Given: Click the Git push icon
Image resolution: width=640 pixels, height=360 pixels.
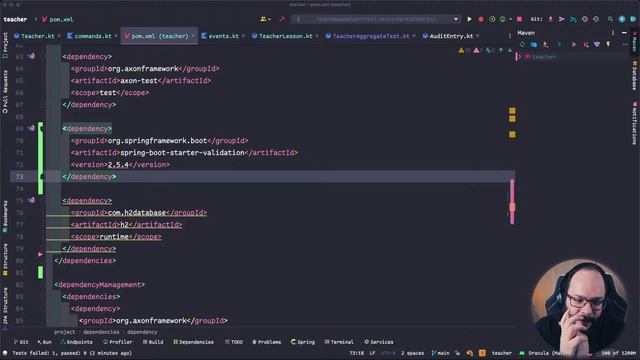Looking at the screenshot, I should click(x=573, y=19).
